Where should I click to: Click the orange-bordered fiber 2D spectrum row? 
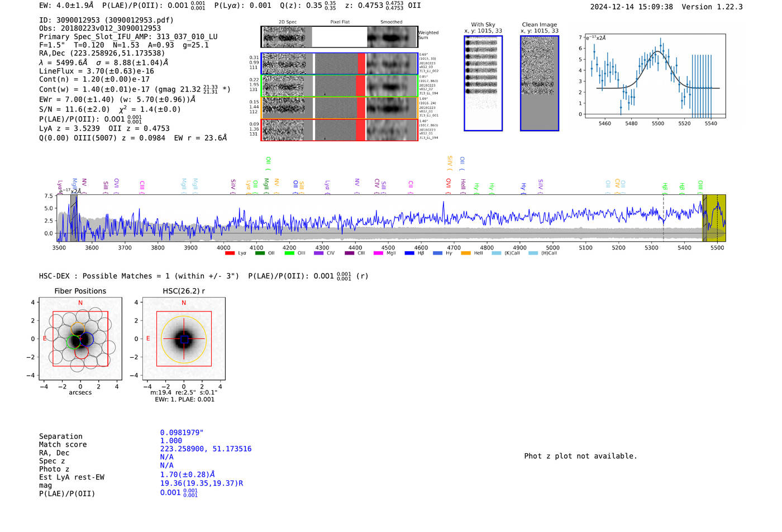coord(339,108)
